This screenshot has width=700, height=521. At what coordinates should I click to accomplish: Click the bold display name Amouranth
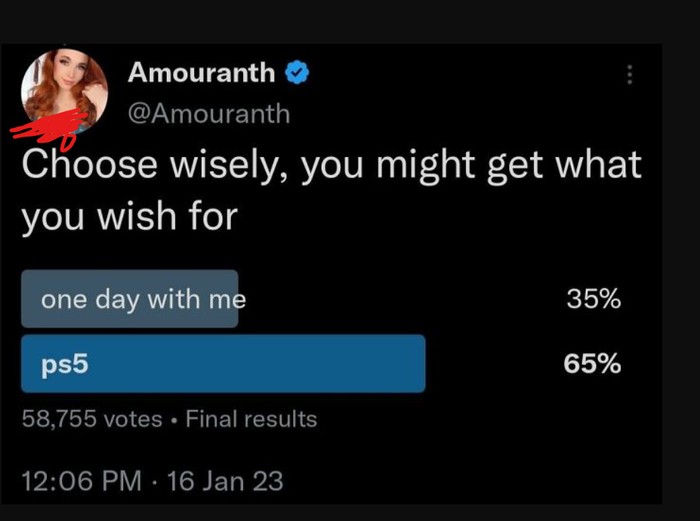(x=201, y=72)
